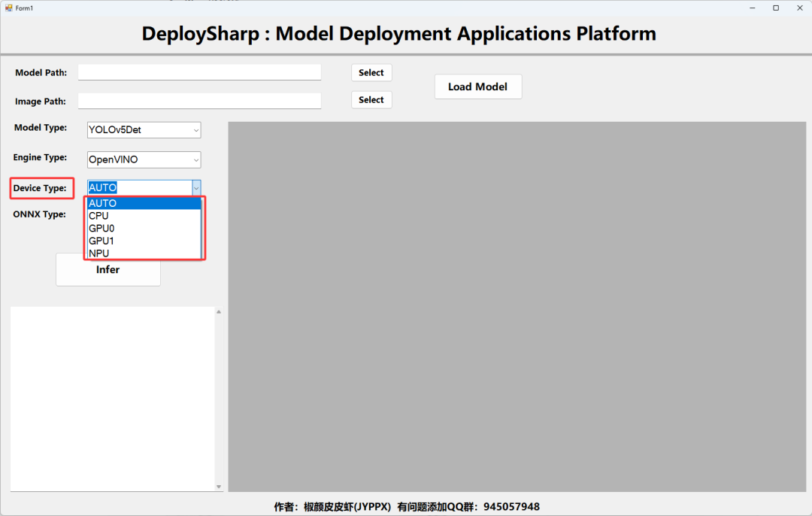Viewport: 812px width, 516px height.
Task: Click the Load Model button
Action: tap(478, 87)
